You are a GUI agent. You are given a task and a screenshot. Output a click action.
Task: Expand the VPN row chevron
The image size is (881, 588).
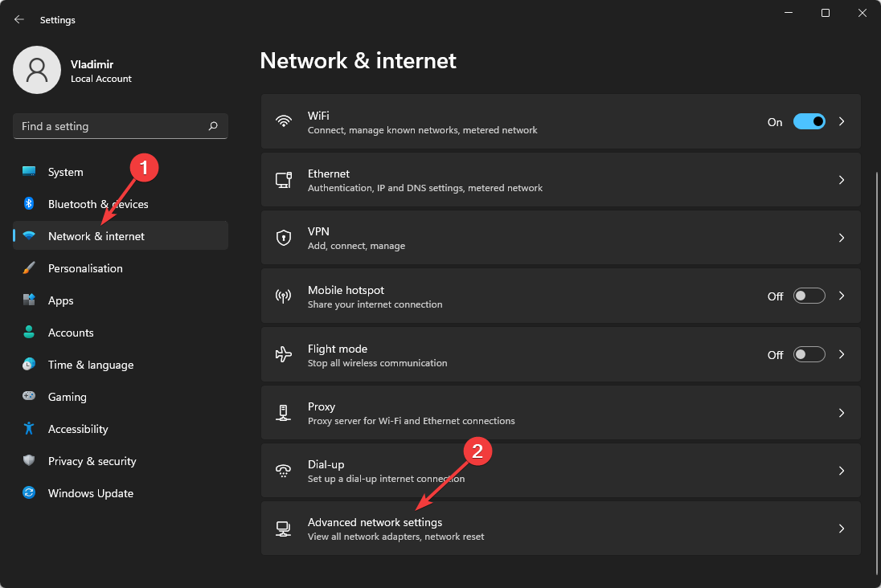(x=842, y=238)
